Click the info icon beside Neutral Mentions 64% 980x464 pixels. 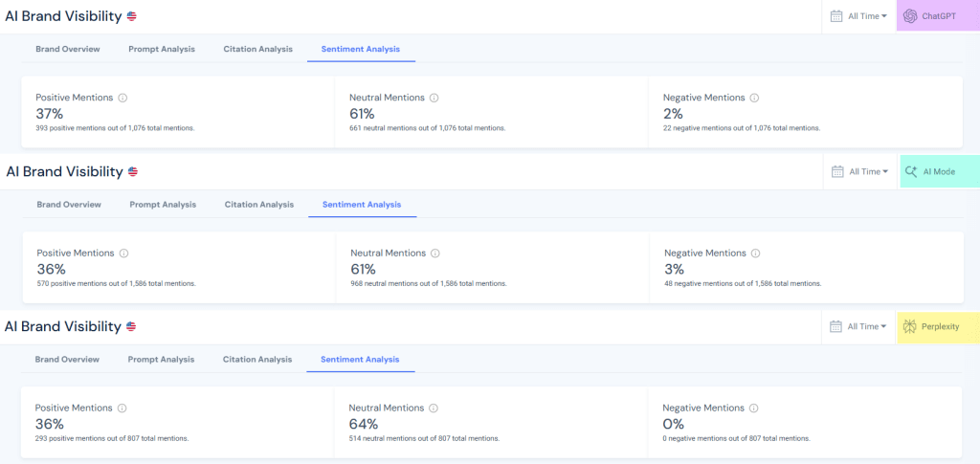(434, 409)
